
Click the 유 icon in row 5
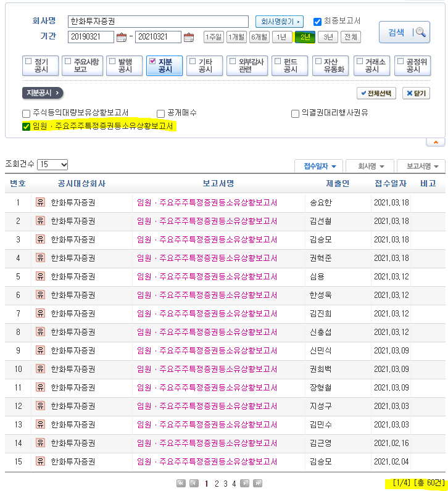40,276
